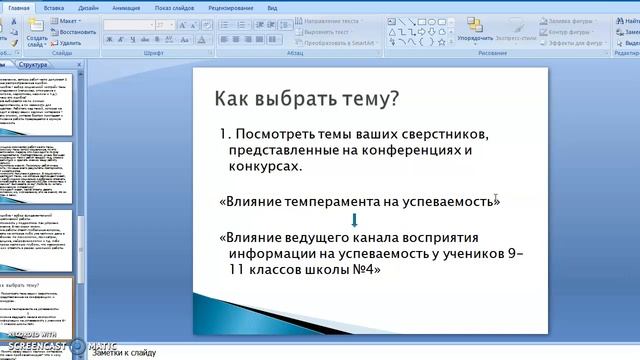
Task: Switch to the Структура pane tab
Action: coord(33,64)
